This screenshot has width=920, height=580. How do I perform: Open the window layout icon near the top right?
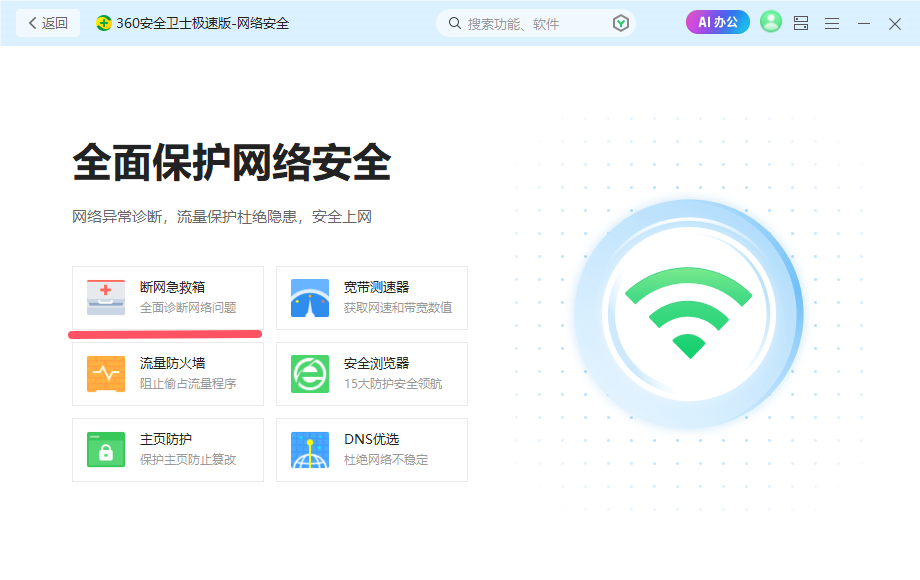[800, 22]
